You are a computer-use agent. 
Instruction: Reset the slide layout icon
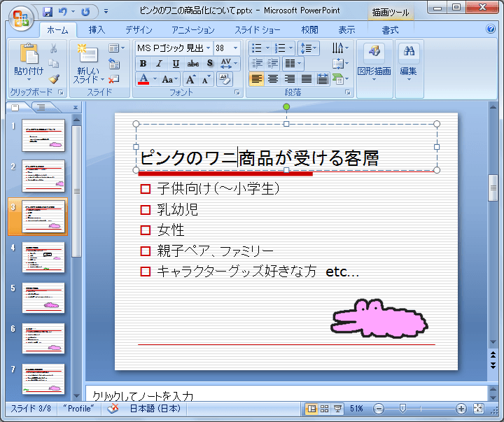tap(114, 64)
